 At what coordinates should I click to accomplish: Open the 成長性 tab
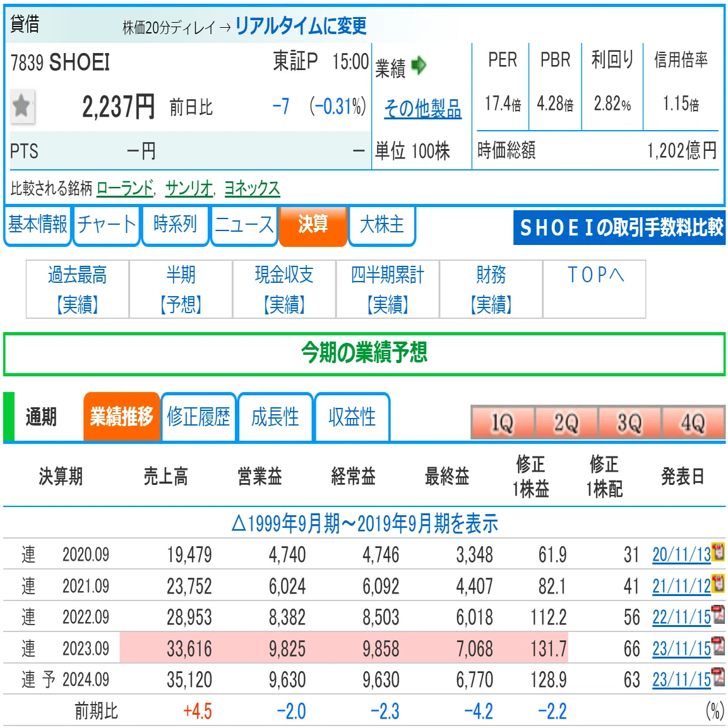pyautogui.click(x=275, y=417)
